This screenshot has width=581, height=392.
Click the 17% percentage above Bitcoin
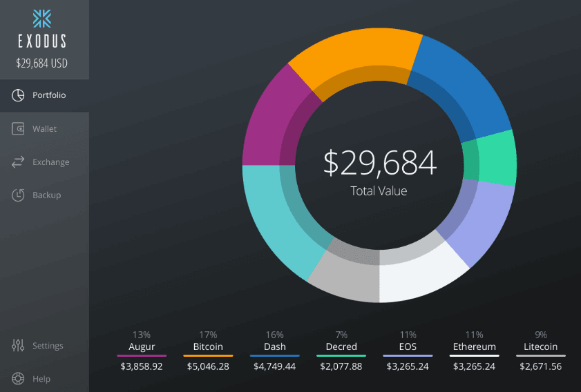click(x=208, y=335)
